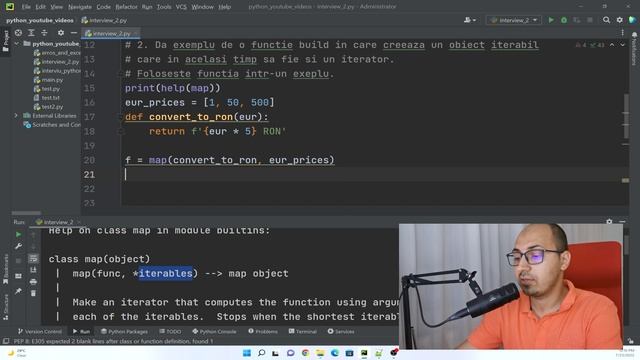
Task: Toggle the Notifications sidebar button
Action: click(634, 48)
